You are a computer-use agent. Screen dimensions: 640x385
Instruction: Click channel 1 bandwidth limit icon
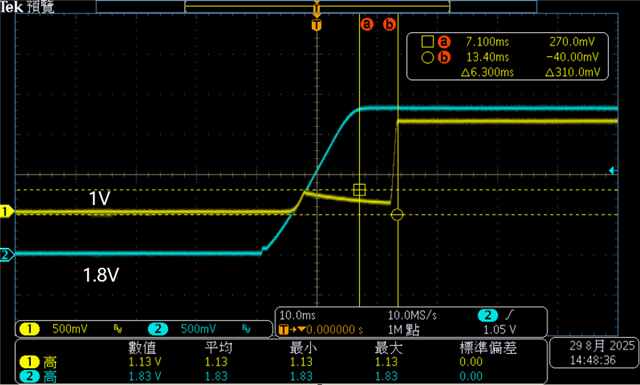(x=118, y=329)
